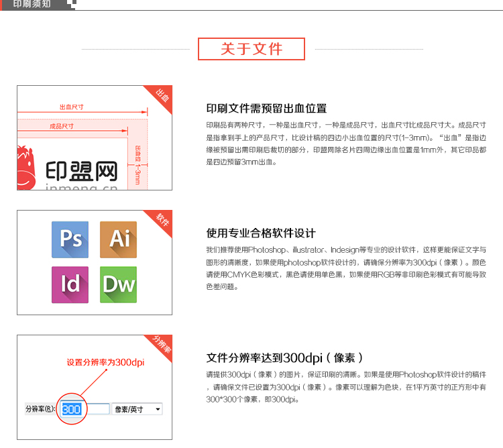The width and height of the screenshot is (503, 448).
Task: Click the heading 使用专业合格软件设计
Action: coord(261,233)
